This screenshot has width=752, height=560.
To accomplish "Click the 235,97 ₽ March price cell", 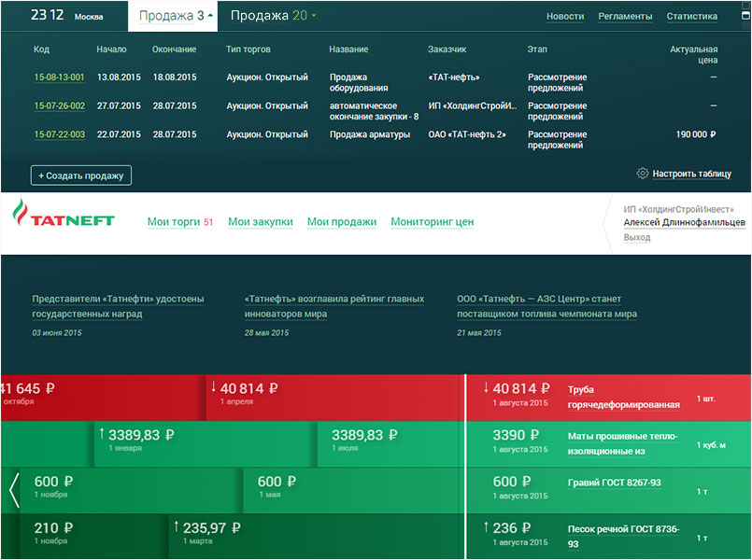I will click(212, 528).
